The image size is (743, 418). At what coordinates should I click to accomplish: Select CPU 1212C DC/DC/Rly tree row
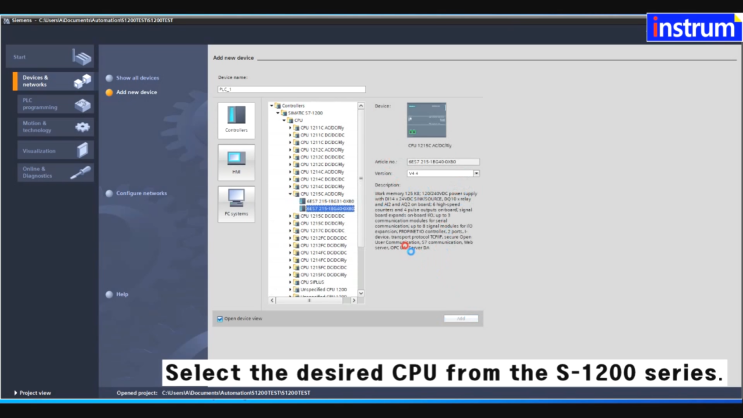[322, 164]
